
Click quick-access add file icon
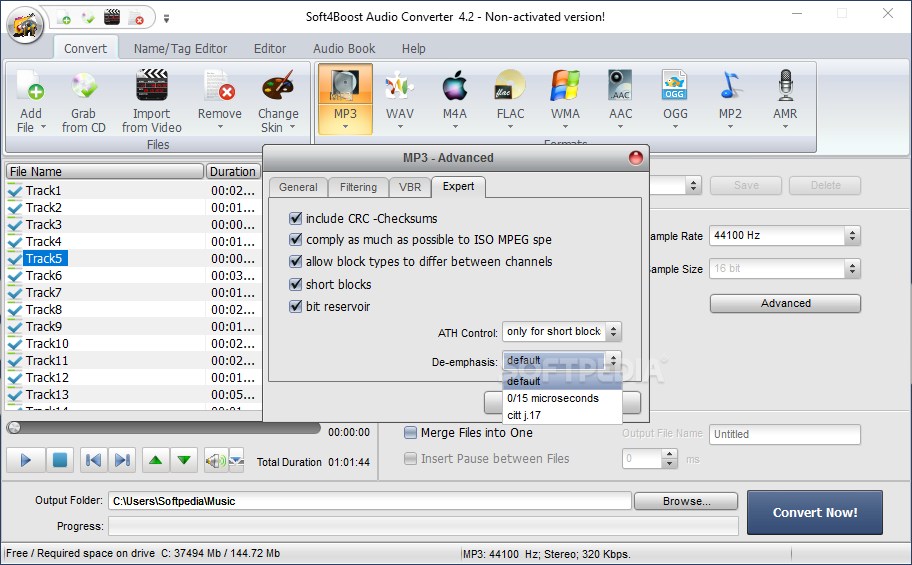(64, 17)
